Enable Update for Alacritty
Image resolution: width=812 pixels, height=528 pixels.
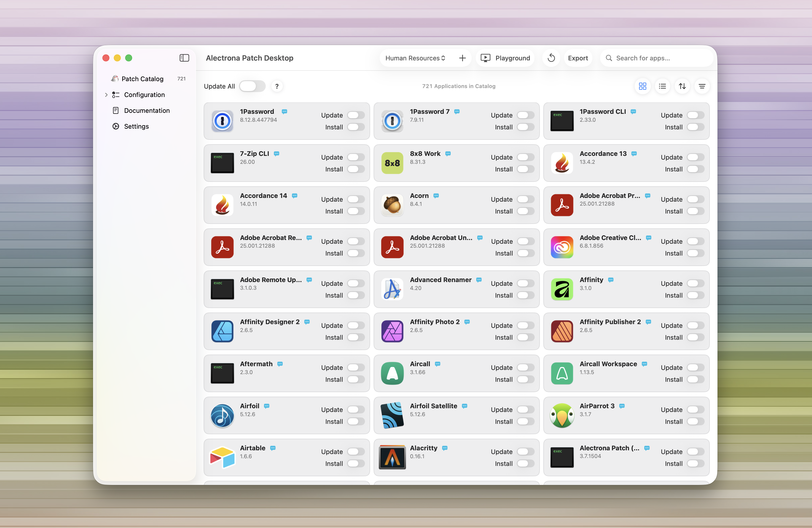(x=525, y=452)
